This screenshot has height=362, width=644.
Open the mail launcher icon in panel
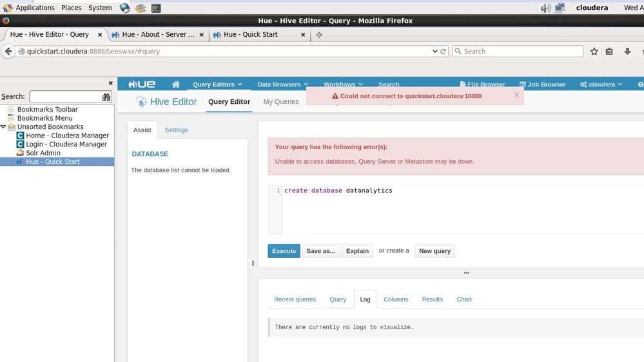[141, 8]
